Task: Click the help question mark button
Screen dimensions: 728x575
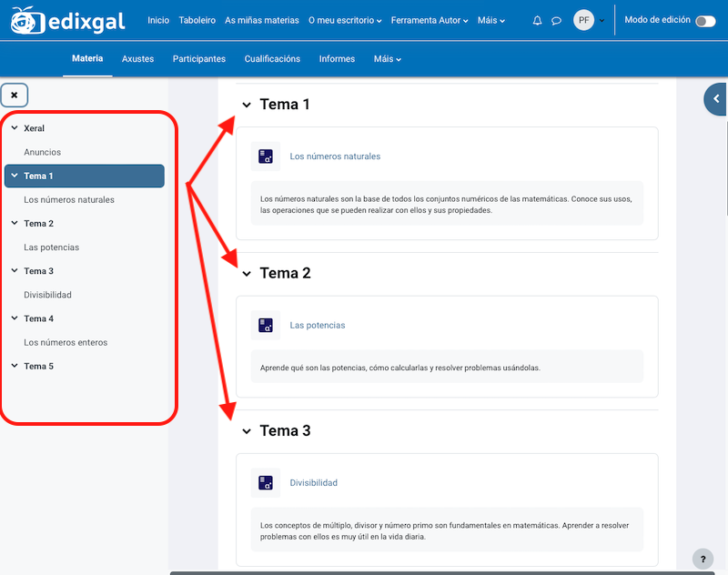Action: point(703,559)
